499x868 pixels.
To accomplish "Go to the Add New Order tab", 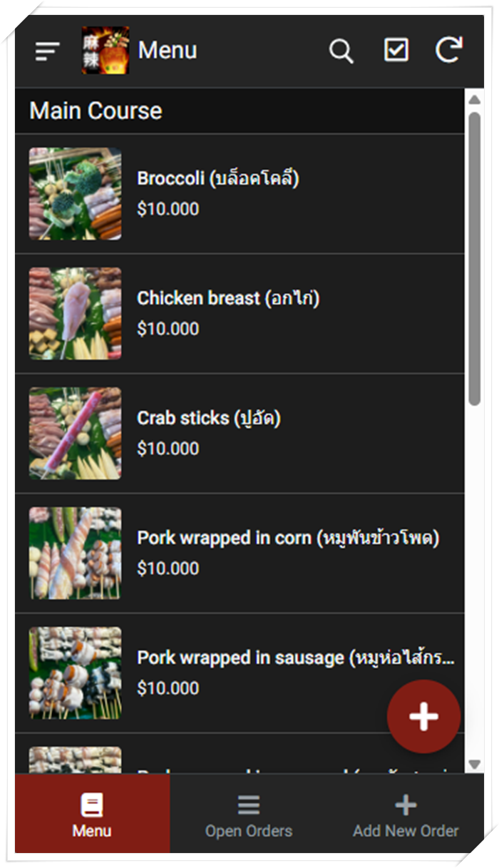I will [x=406, y=814].
